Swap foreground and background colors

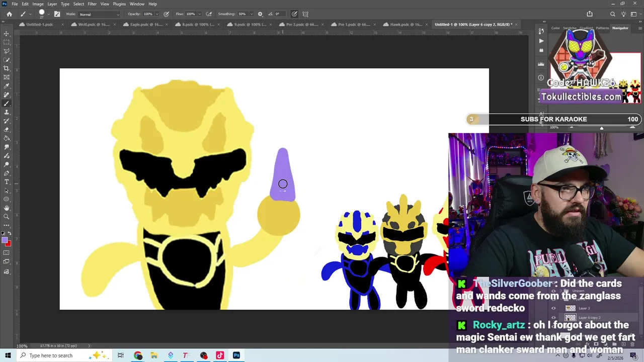(x=9, y=233)
